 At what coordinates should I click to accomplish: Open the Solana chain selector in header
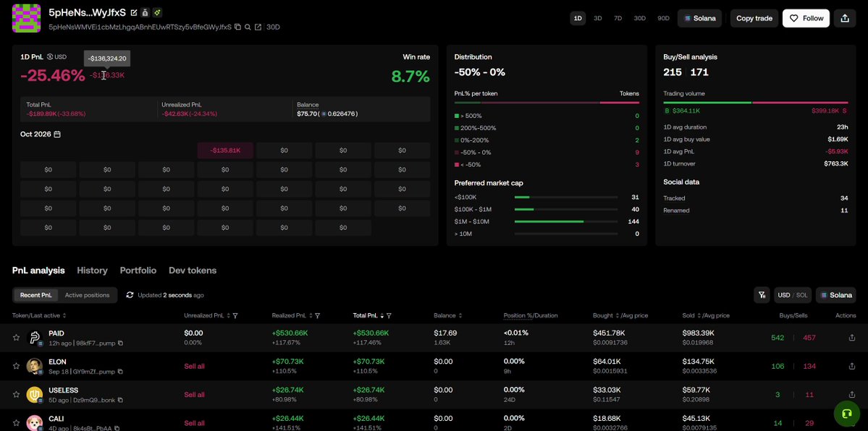[x=700, y=18]
